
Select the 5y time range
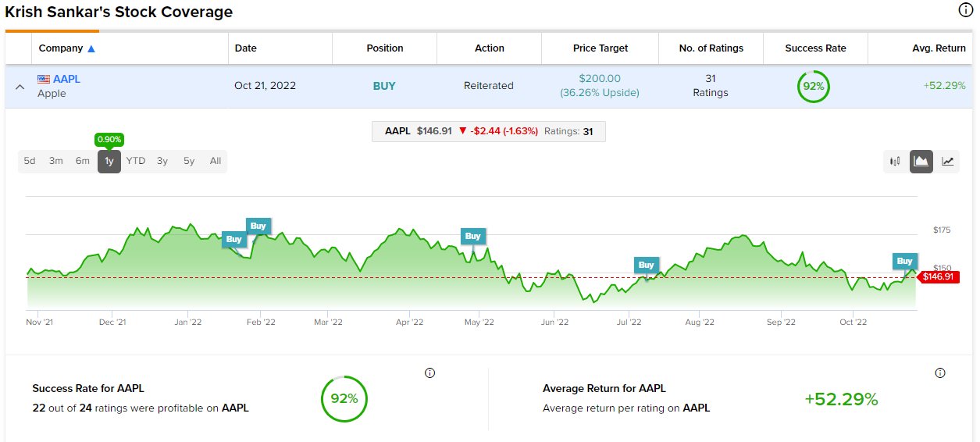(x=189, y=161)
